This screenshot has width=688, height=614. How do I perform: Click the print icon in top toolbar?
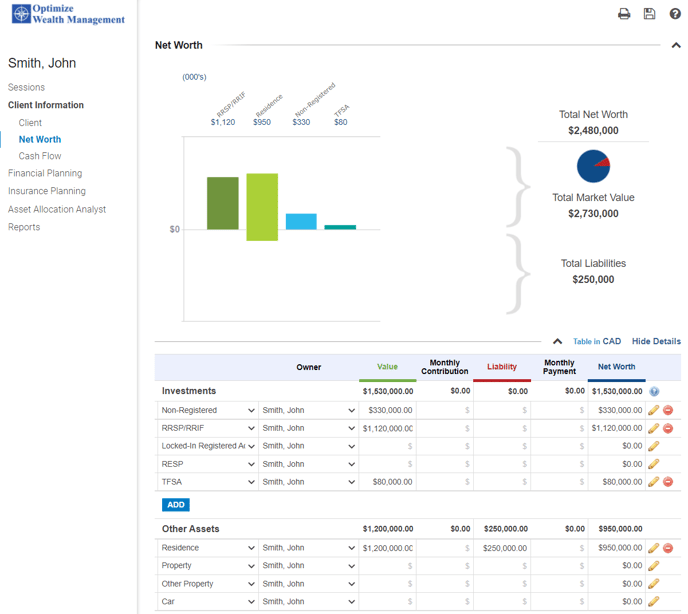point(624,14)
